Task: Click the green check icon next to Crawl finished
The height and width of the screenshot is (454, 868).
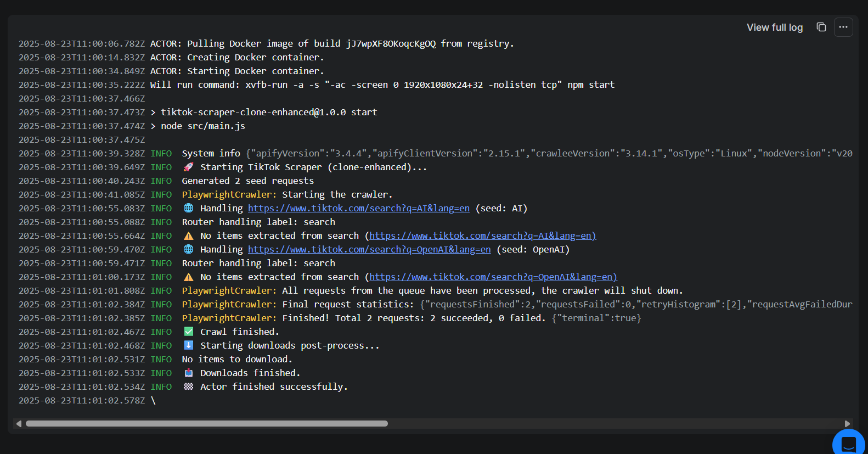Action: (x=188, y=332)
